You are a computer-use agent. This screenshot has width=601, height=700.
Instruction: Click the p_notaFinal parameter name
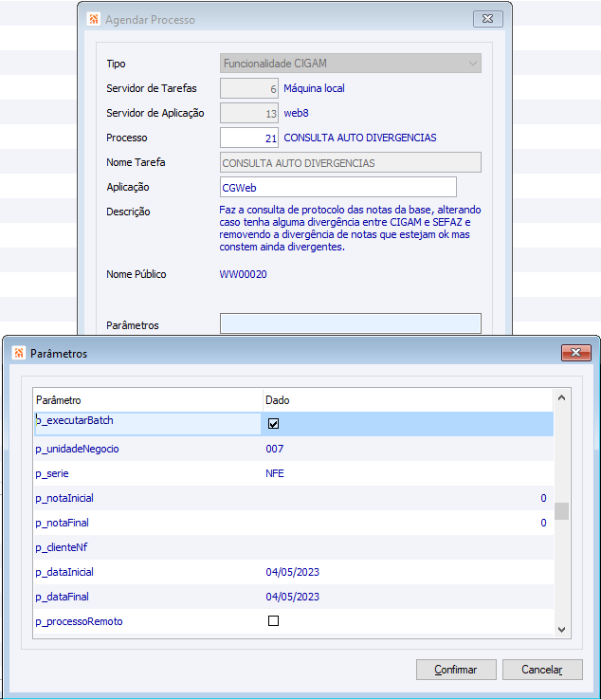[62, 523]
